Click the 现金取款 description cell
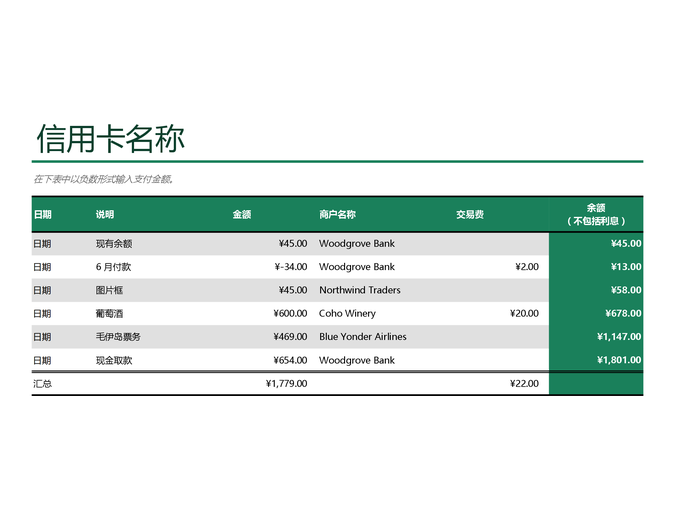The width and height of the screenshot is (675, 520). coord(114,360)
